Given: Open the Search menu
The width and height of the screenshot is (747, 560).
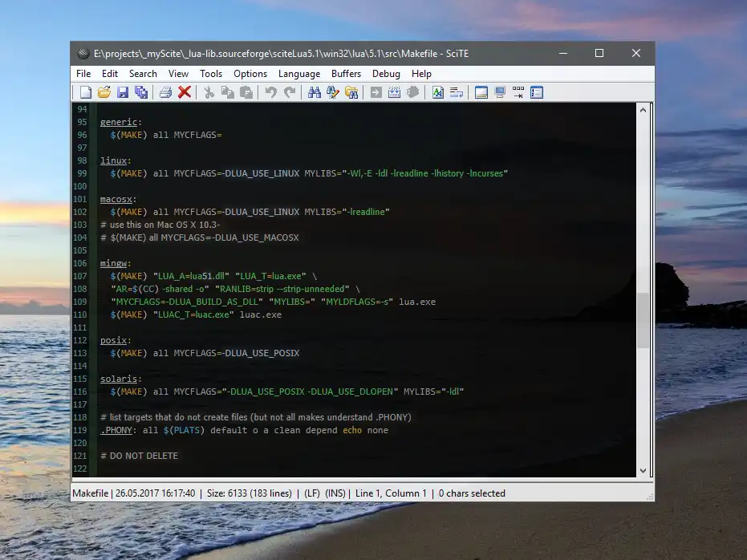Looking at the screenshot, I should 143,74.
